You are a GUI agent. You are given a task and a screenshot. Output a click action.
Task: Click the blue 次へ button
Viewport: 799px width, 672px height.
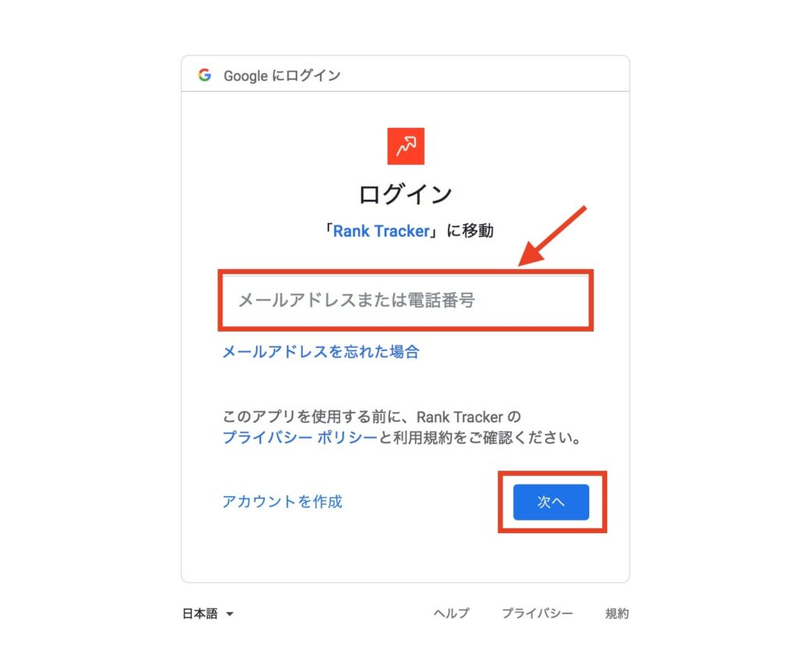point(551,502)
